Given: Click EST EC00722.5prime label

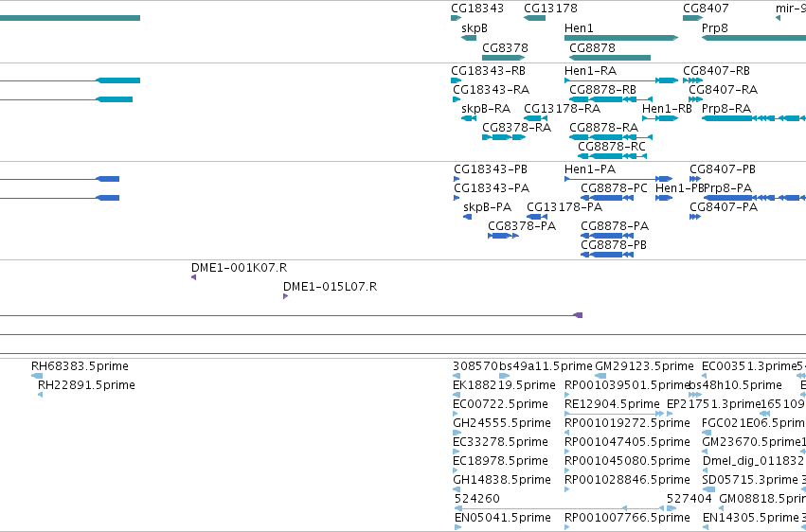Looking at the screenshot, I should (500, 404).
